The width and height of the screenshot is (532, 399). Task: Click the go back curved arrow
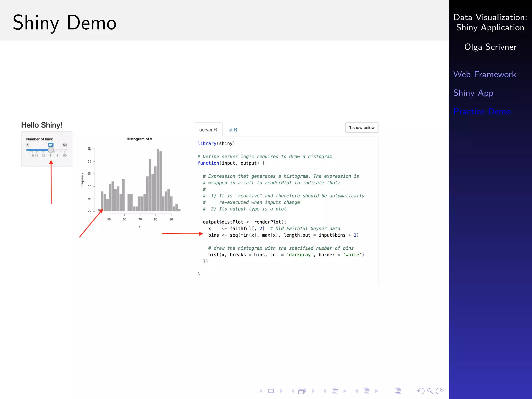[420, 391]
